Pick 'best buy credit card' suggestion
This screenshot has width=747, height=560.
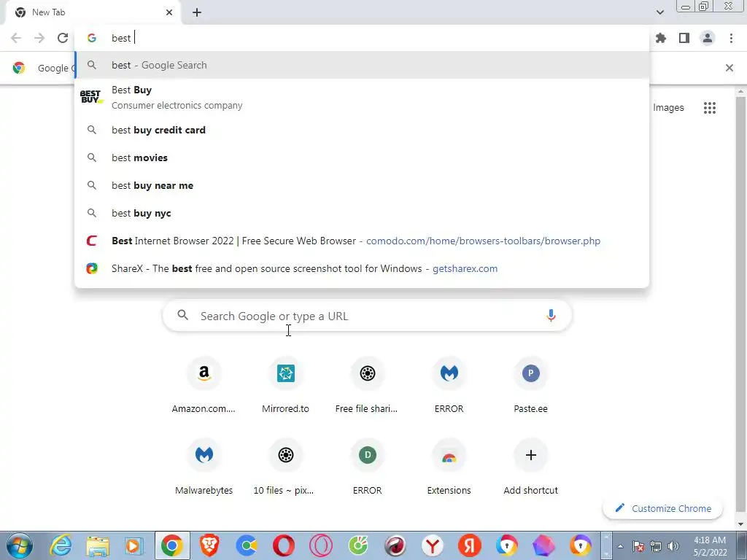[362, 130]
